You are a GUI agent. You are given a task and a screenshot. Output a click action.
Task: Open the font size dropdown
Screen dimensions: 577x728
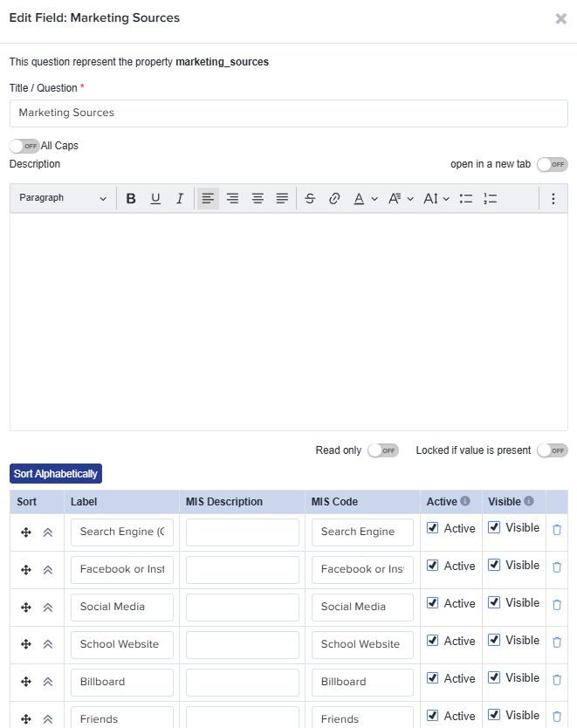(436, 199)
